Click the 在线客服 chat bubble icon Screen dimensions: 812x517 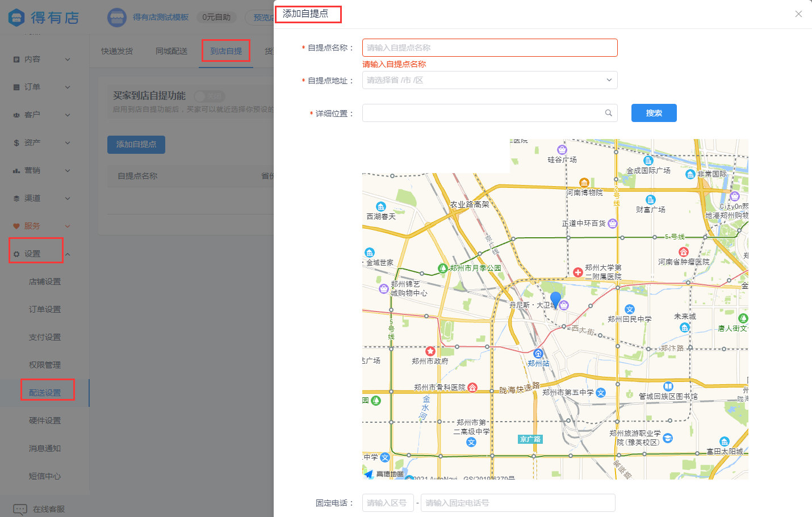pos(20,509)
